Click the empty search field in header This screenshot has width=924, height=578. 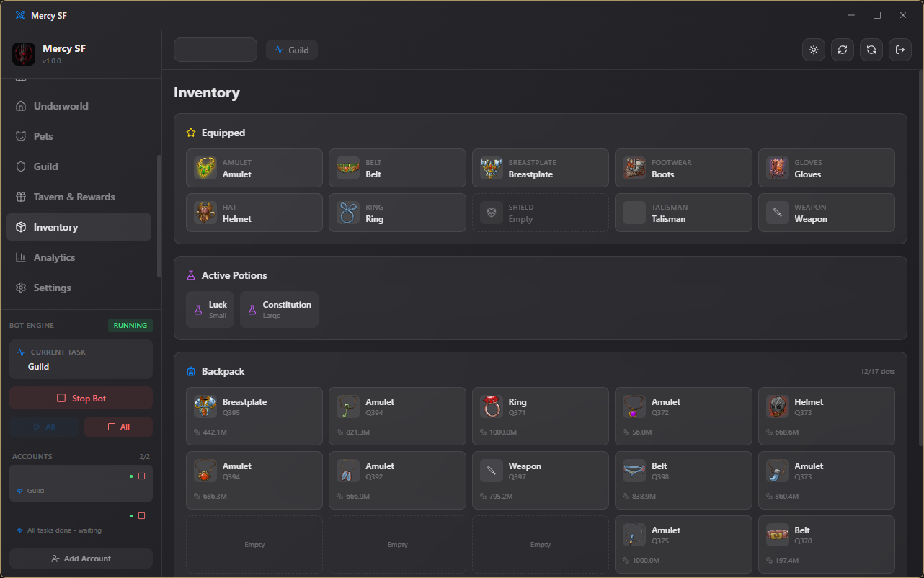(x=216, y=50)
